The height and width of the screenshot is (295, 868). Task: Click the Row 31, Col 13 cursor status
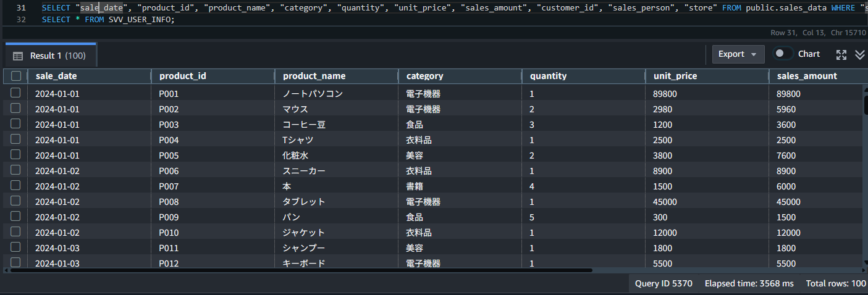[x=796, y=33]
